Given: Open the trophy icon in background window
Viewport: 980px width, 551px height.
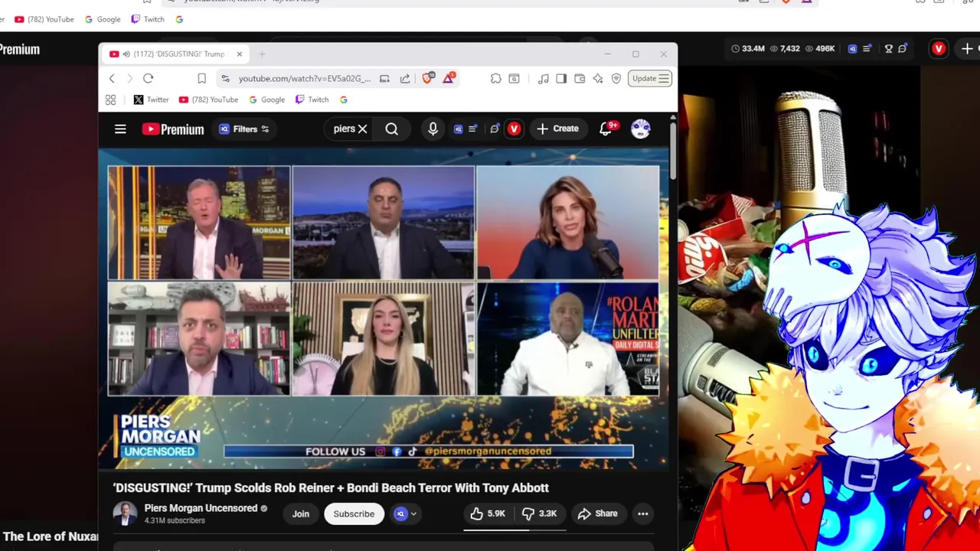Looking at the screenshot, I should (x=889, y=49).
